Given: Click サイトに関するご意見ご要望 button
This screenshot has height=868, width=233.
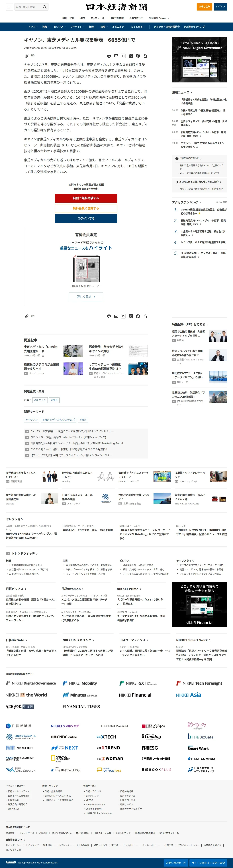Looking at the screenshot, I should 208,863.
